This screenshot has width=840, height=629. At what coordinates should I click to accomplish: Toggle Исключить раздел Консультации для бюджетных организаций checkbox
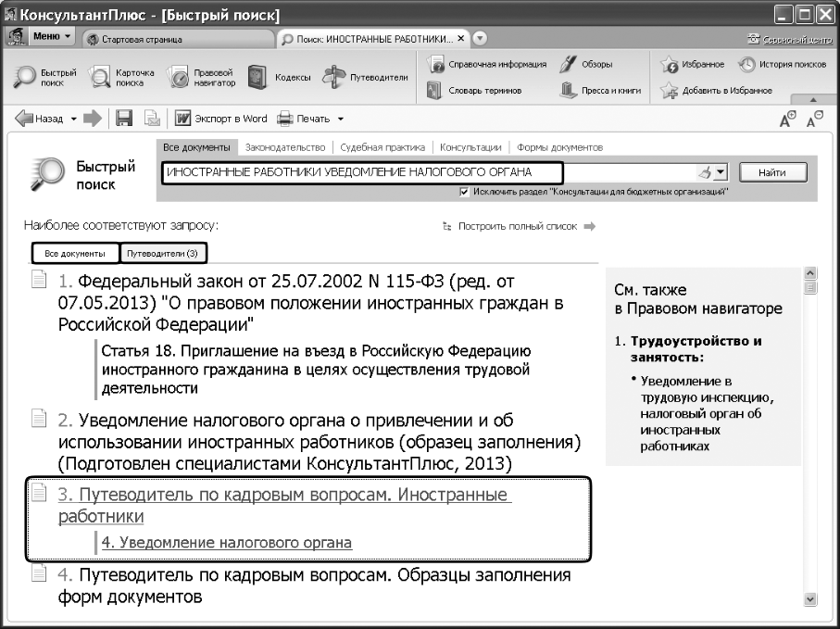tap(464, 192)
